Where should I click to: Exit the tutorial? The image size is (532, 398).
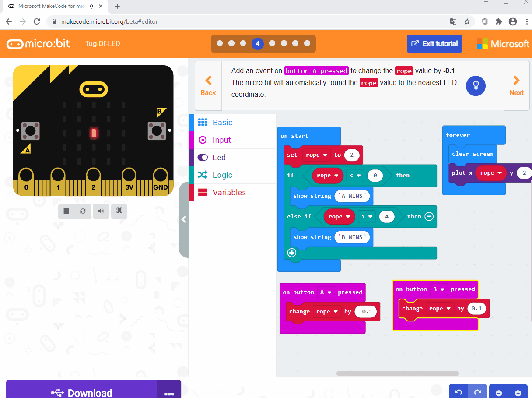tap(434, 44)
